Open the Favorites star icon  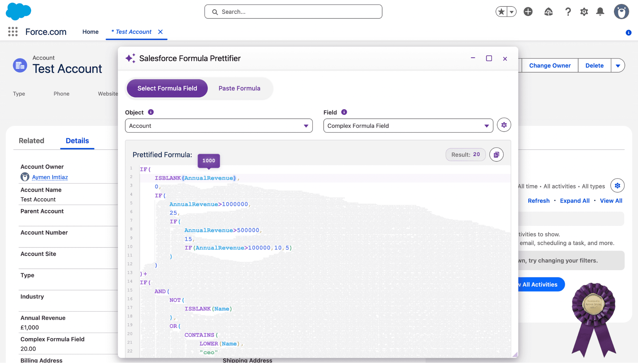click(501, 12)
